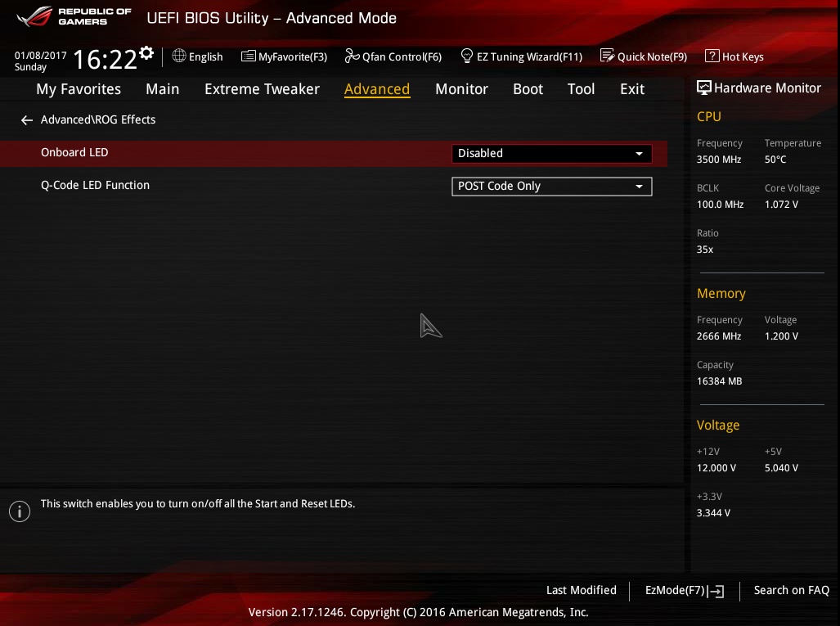Click the back arrow beside Advanced\ROG Effects
The height and width of the screenshot is (626, 840).
[27, 120]
